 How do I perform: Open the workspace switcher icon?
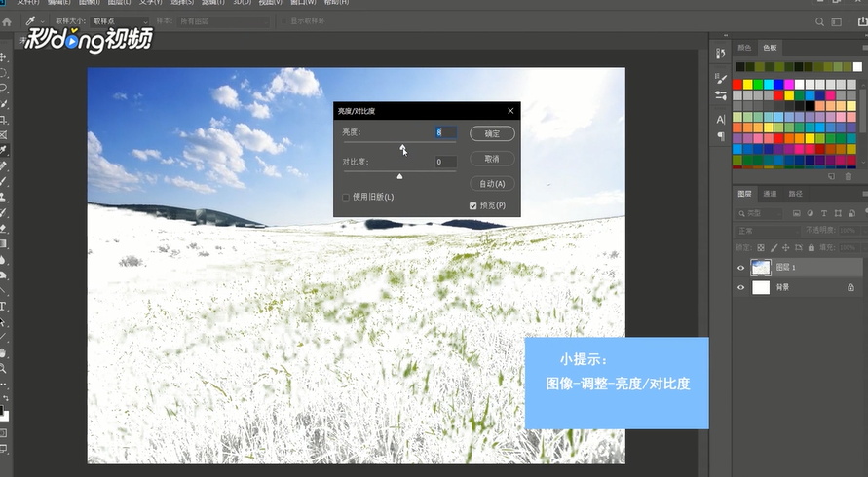click(x=837, y=22)
